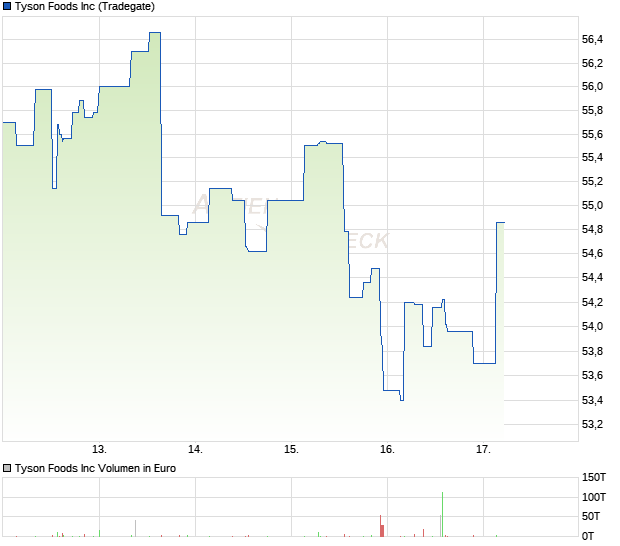
Task: Click the '55,6' price axis label
Action: coord(592,134)
